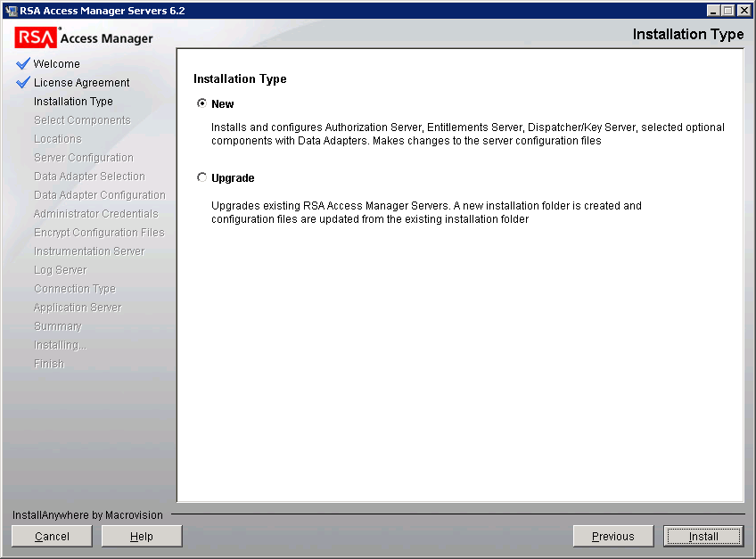Click the Previous button
Screen dimensions: 756x559
pyautogui.click(x=612, y=536)
